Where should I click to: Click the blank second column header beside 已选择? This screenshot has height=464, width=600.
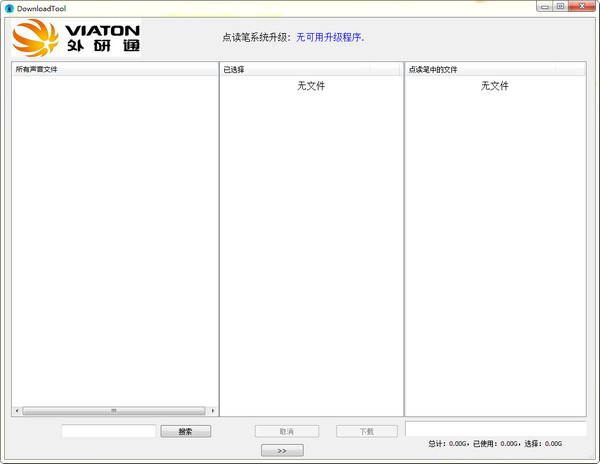[385, 69]
